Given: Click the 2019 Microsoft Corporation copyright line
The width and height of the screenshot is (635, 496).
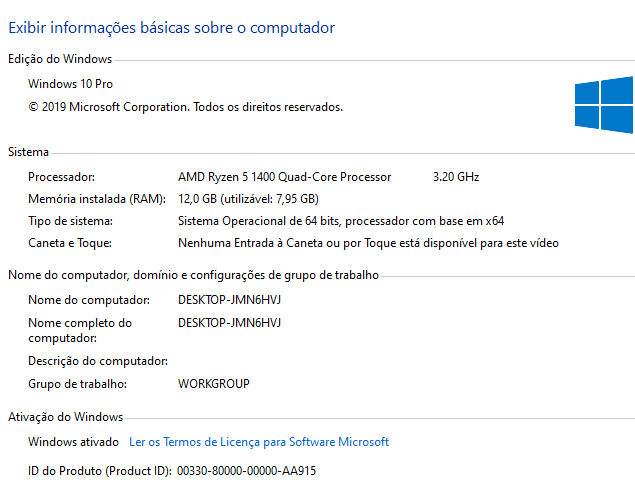Looking at the screenshot, I should [185, 107].
